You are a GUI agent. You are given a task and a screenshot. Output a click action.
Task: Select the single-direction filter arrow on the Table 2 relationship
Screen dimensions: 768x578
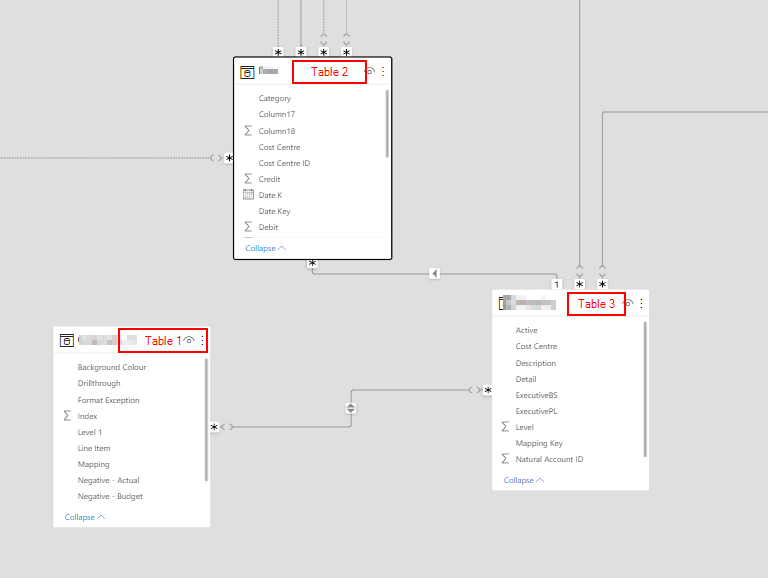434,273
